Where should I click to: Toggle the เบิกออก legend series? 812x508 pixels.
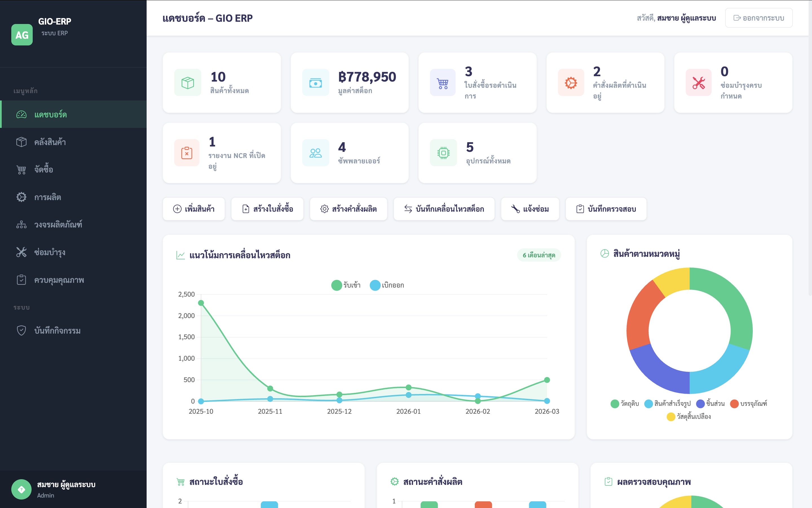(387, 285)
